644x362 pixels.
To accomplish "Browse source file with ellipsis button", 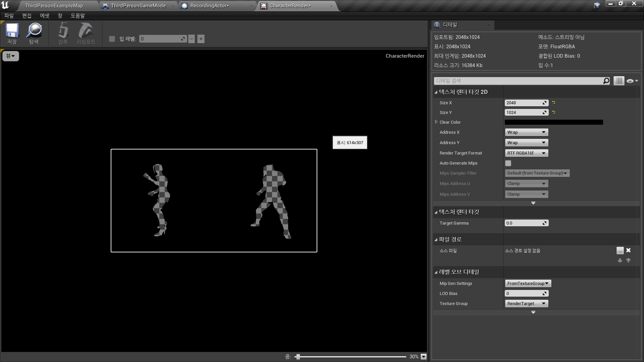I will point(620,250).
